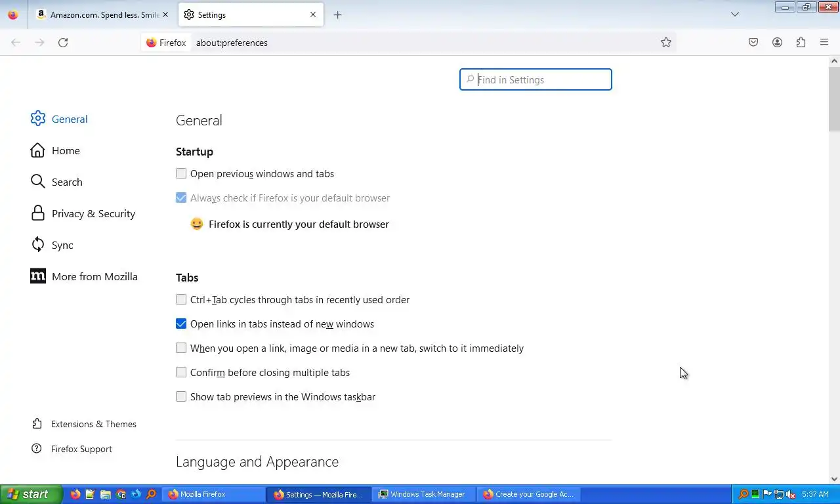Click the Find in Settings search box
This screenshot has height=504, width=840.
(535, 79)
